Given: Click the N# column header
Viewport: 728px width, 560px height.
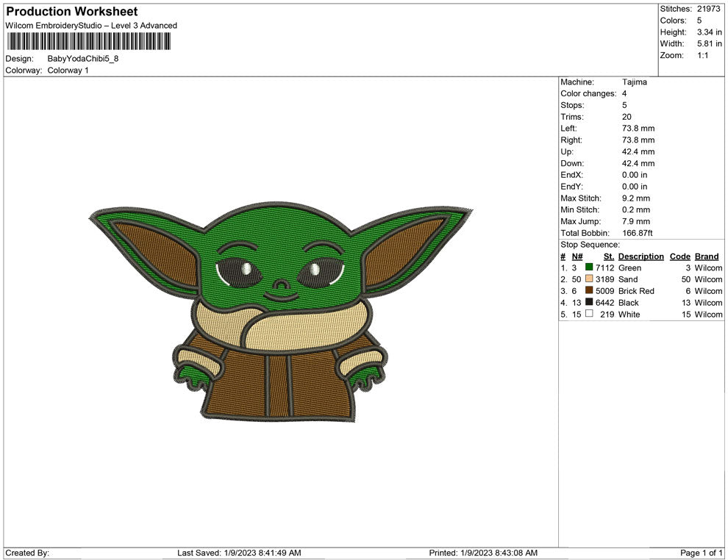Looking at the screenshot, I should click(x=577, y=256).
